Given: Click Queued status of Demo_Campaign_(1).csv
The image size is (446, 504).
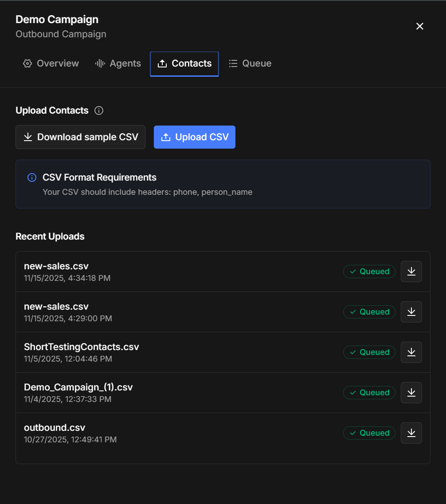Looking at the screenshot, I should tap(369, 393).
